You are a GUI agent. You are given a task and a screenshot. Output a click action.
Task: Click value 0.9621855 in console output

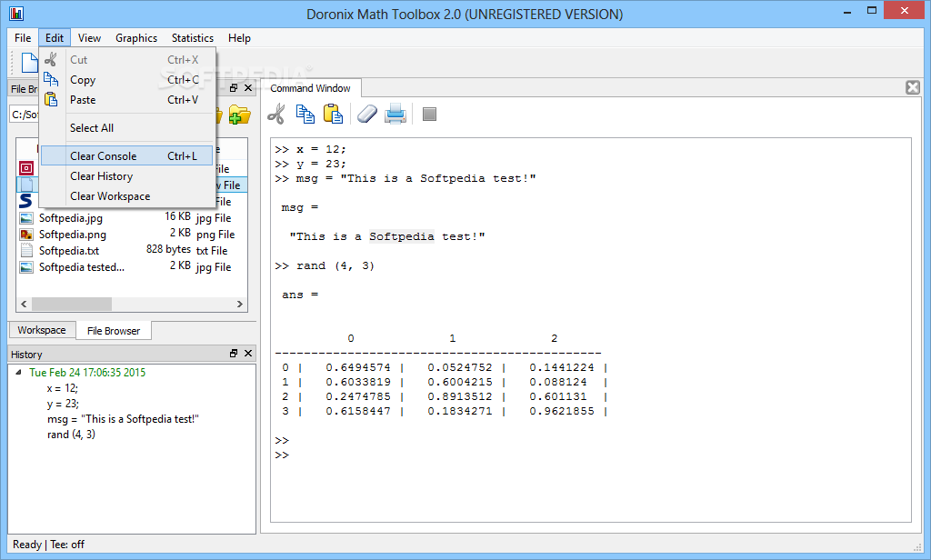tap(562, 411)
